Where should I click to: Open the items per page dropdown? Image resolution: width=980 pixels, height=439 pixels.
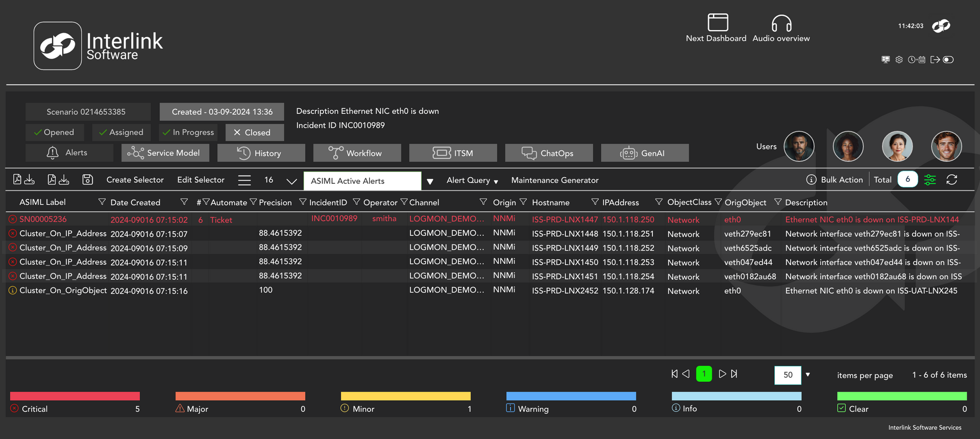point(807,375)
